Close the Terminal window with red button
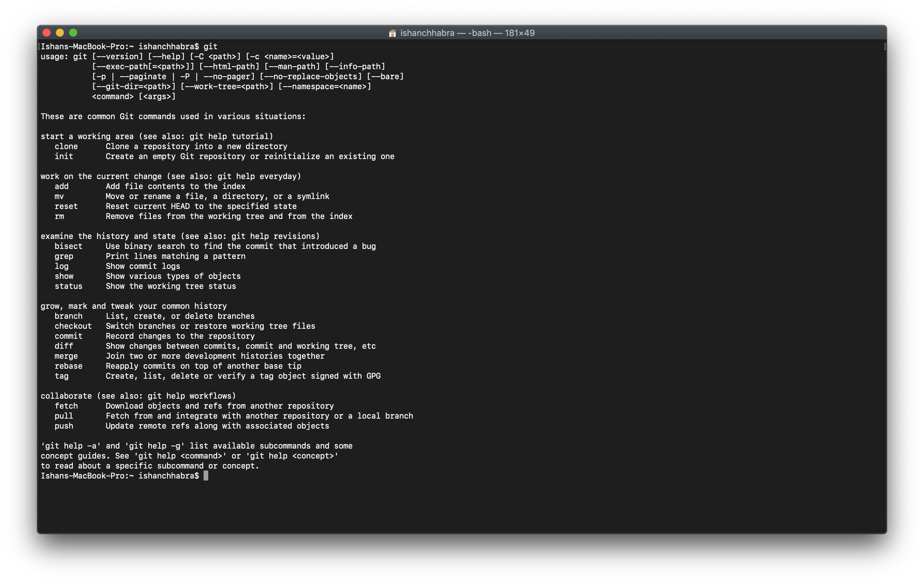Viewport: 924px width, 583px height. point(47,33)
